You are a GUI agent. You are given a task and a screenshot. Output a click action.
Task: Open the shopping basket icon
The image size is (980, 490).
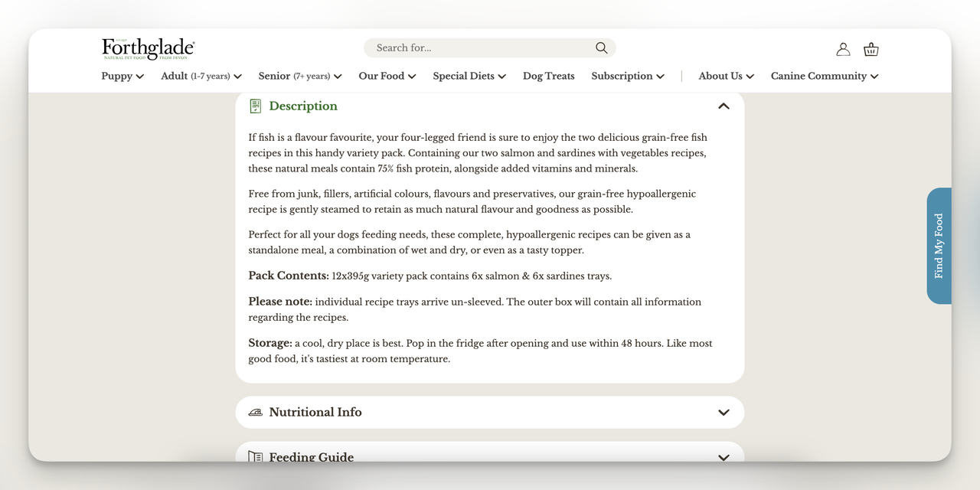[x=871, y=49]
